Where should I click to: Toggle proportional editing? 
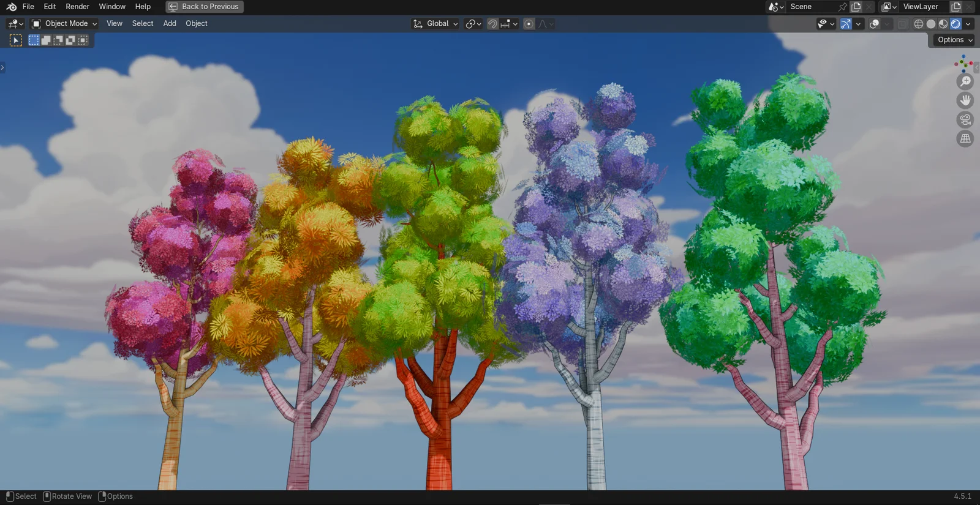pyautogui.click(x=529, y=24)
